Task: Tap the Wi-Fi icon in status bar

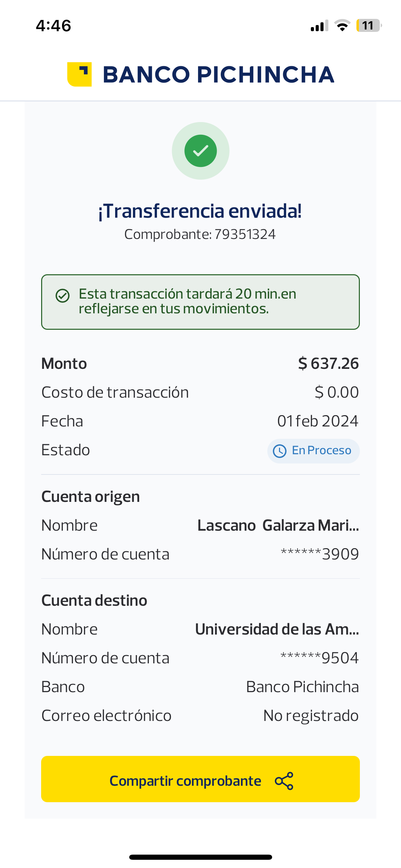Action: click(x=342, y=26)
